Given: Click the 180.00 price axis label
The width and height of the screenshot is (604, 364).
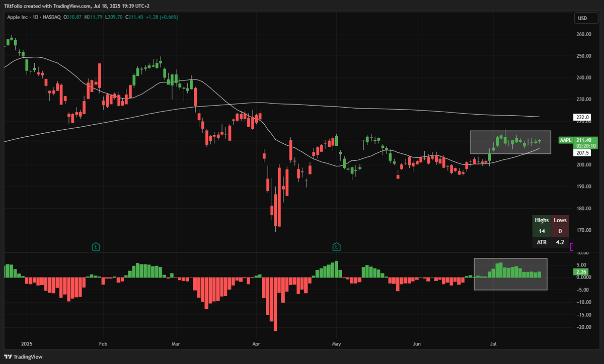Looking at the screenshot, I should pyautogui.click(x=583, y=208).
